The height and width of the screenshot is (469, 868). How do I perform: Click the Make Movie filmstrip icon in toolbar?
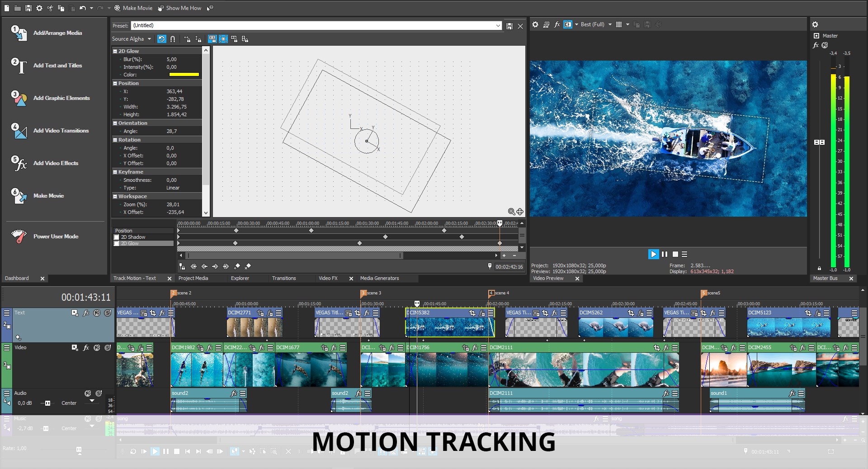[117, 8]
